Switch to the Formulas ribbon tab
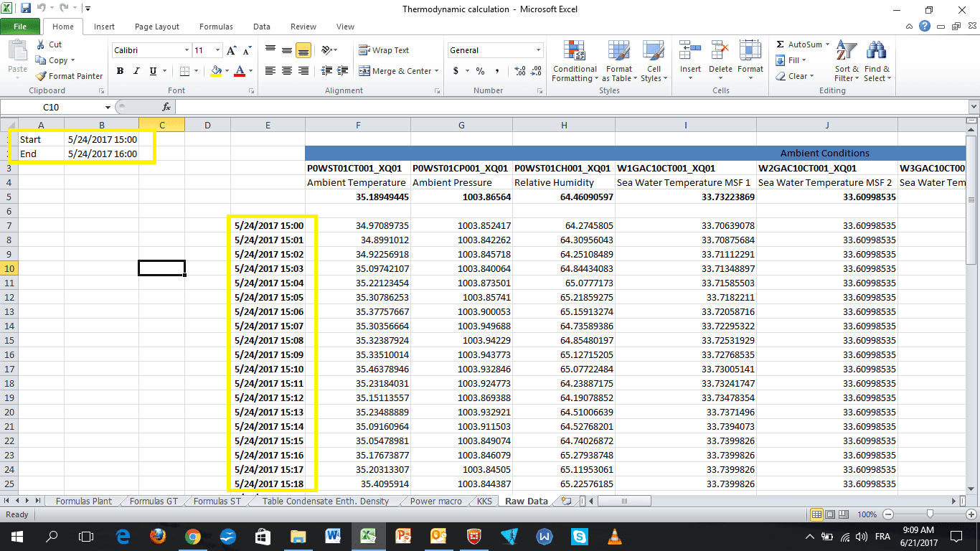The width and height of the screenshot is (980, 551). tap(216, 27)
